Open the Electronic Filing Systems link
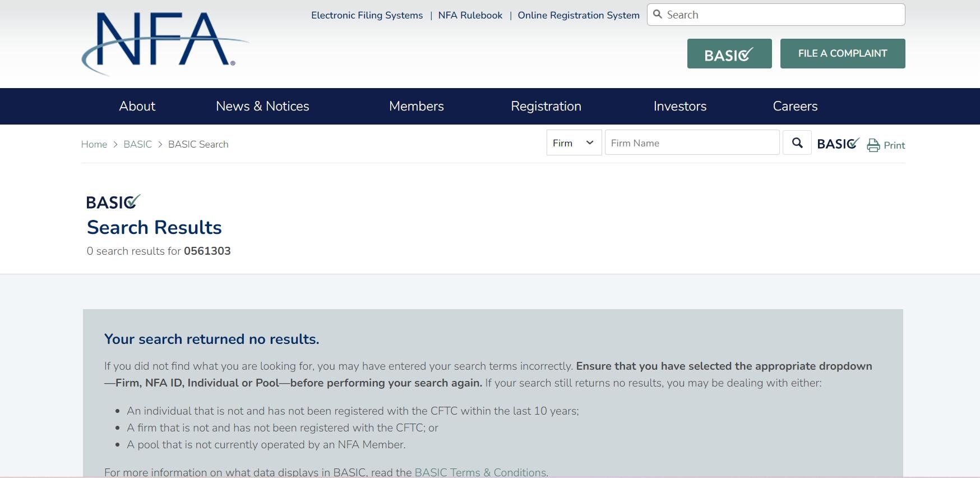Screen dimensions: 980x478 click(367, 15)
